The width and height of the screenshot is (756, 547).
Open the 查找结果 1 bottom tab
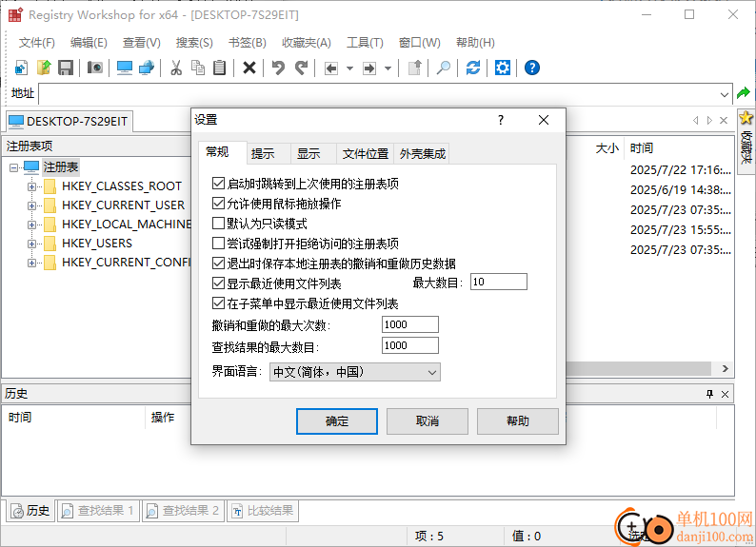tap(98, 511)
